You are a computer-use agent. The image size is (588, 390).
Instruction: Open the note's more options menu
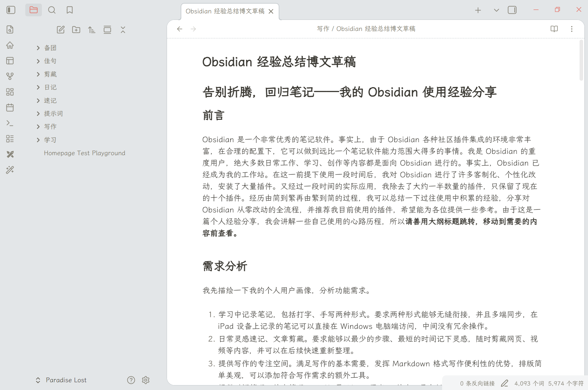tap(572, 29)
